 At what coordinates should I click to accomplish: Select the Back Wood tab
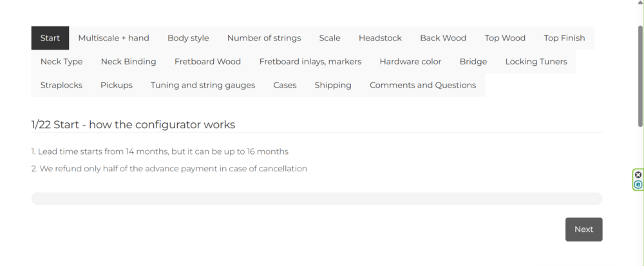click(443, 38)
